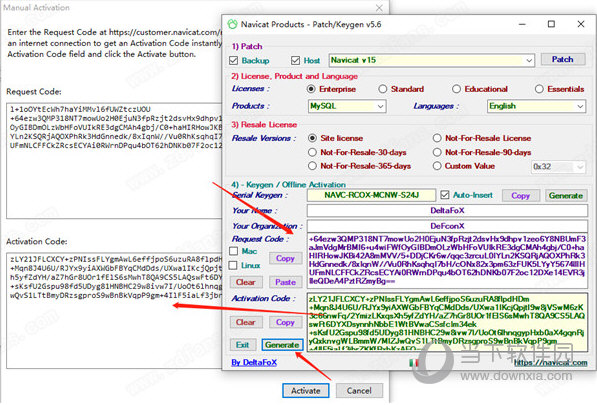Toggle the Auto-Insert checkbox
Screen dimensions: 597x405
click(x=445, y=195)
